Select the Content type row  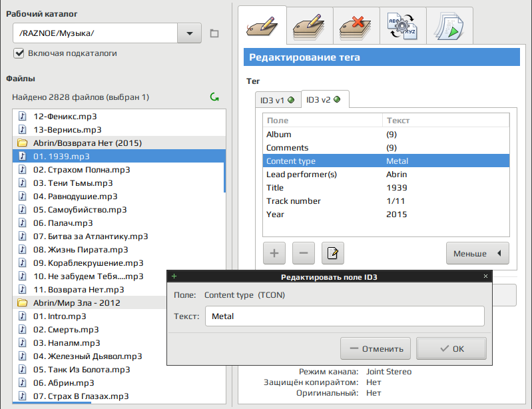point(386,161)
